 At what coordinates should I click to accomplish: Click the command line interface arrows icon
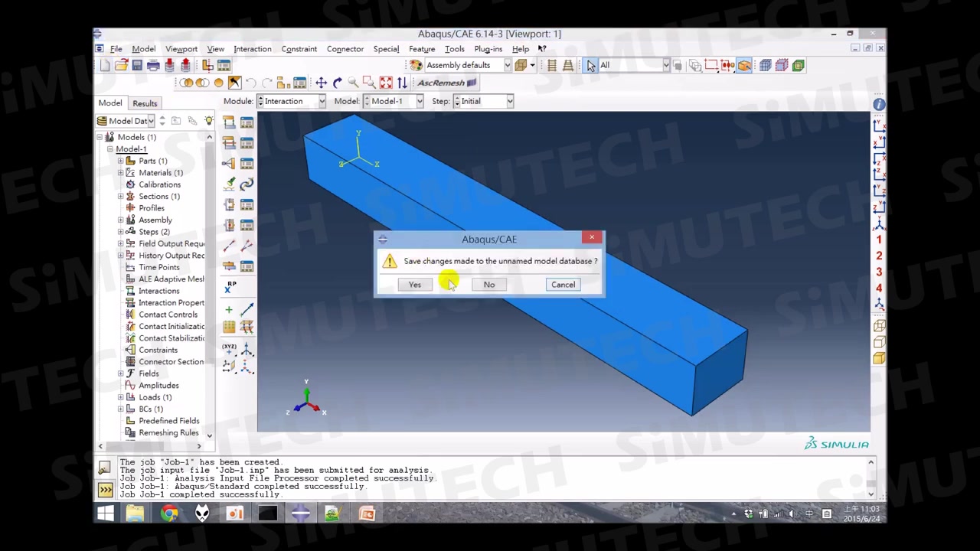click(x=105, y=489)
